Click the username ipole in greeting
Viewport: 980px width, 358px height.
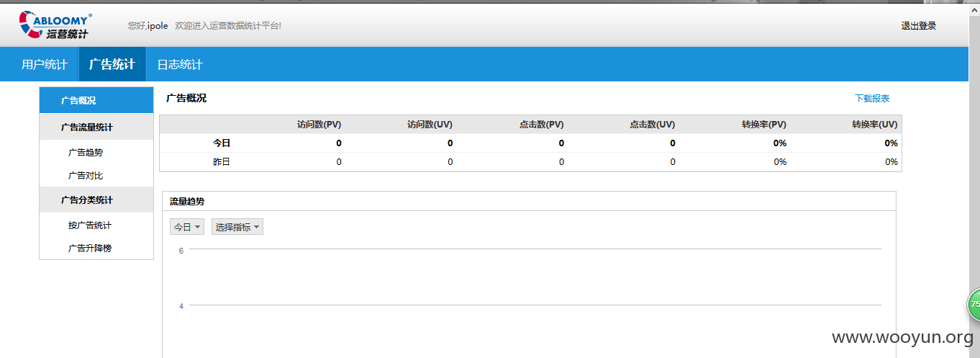(158, 26)
